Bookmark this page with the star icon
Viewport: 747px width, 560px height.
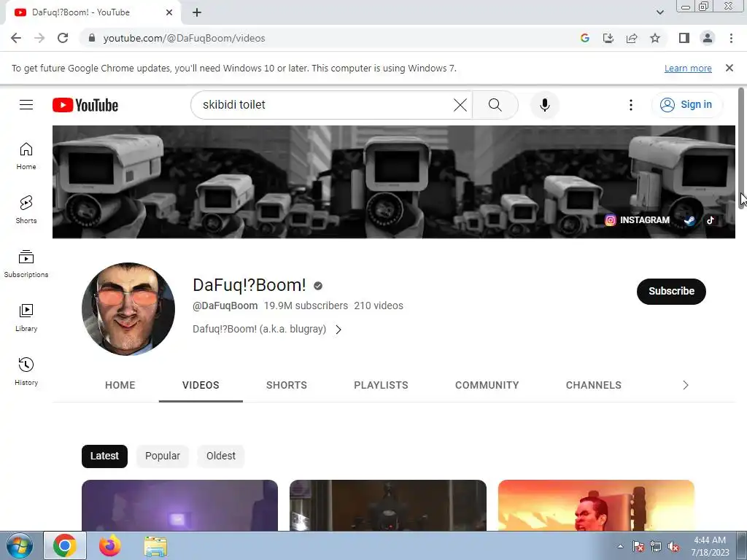pos(655,38)
